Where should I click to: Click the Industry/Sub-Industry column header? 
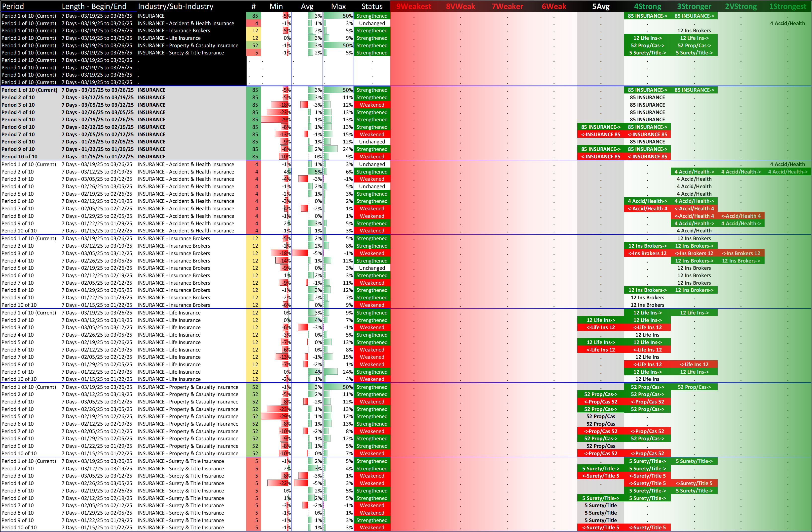175,6
